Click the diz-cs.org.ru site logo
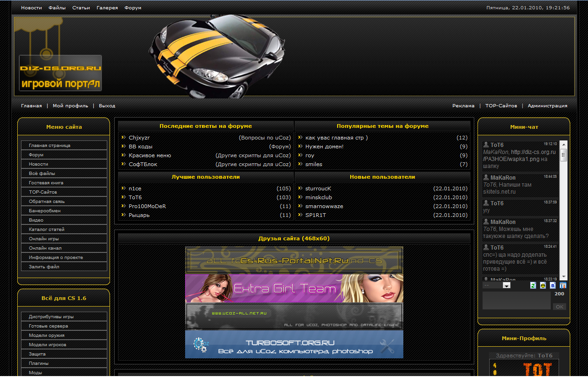Image resolution: width=588 pixels, height=377 pixels. 60,73
